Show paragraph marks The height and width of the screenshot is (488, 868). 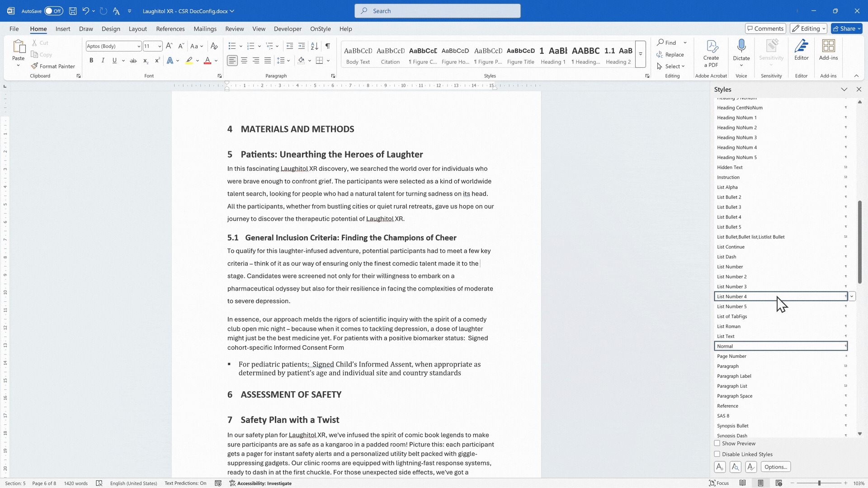328,46
